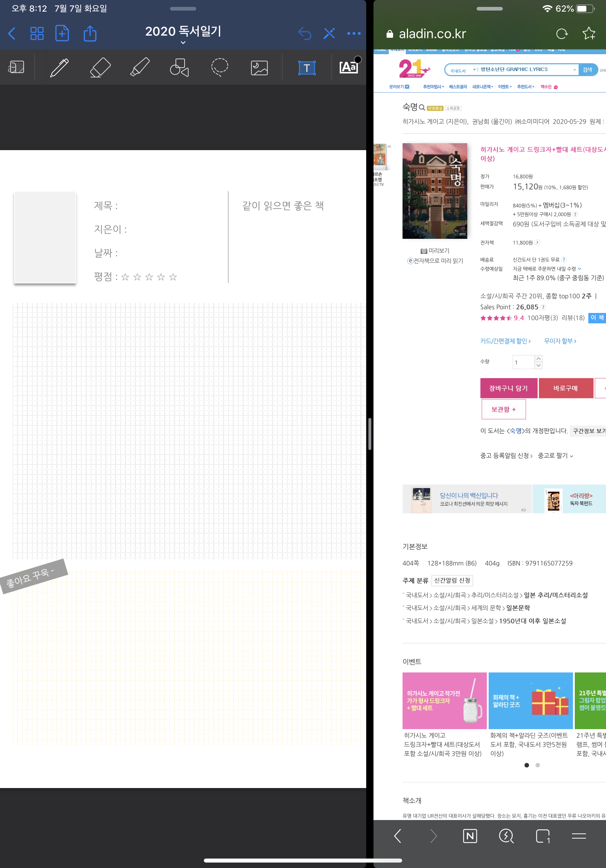Go back from the 2020 독서일기 notebook
Viewport: 606px width, 868px height.
click(x=12, y=34)
